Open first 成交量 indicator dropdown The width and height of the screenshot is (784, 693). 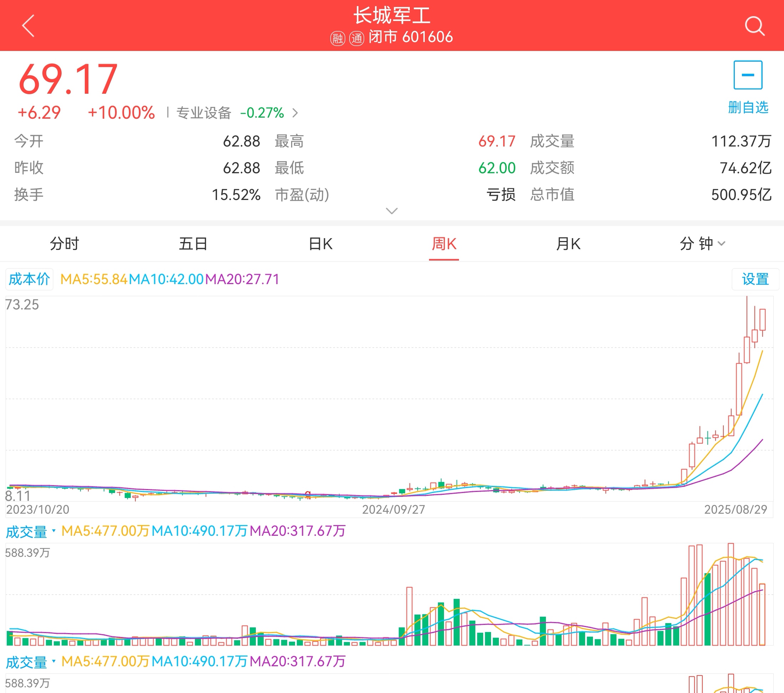[31, 532]
